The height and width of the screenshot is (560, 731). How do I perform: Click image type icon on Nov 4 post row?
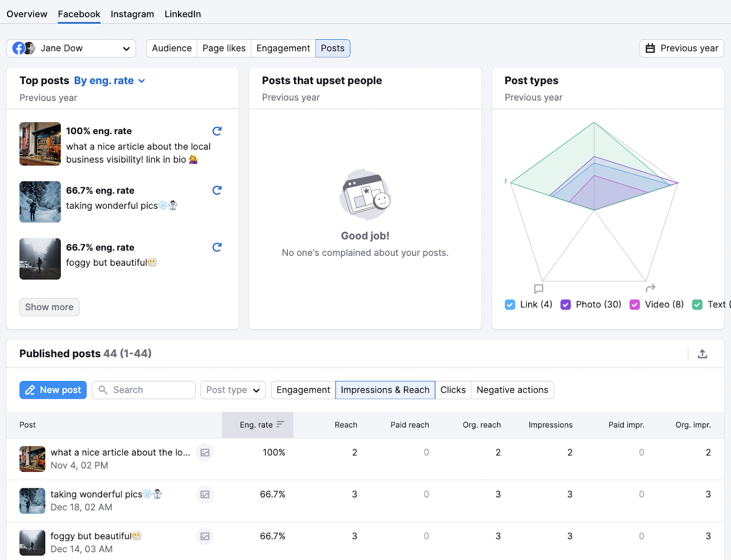[x=205, y=453]
